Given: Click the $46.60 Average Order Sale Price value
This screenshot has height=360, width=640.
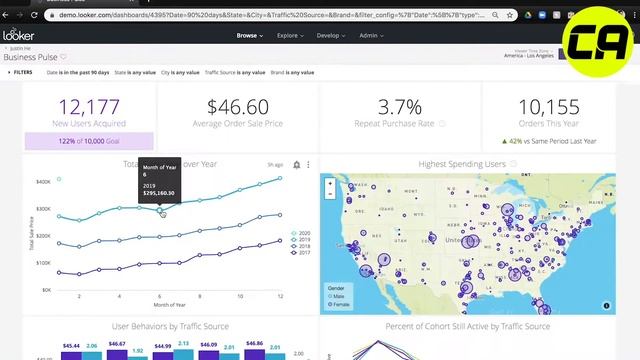Looking at the screenshot, I should (x=238, y=107).
